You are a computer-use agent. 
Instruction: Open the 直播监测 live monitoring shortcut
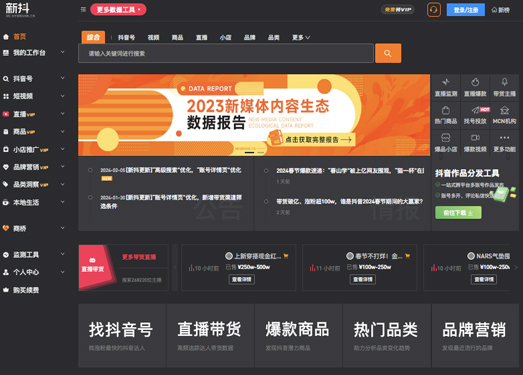coord(446,87)
